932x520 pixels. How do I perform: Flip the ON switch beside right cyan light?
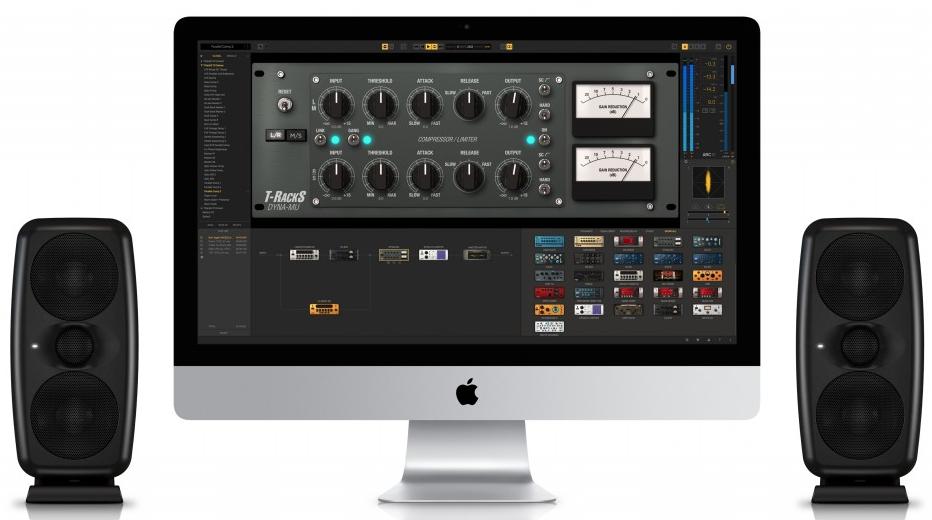pyautogui.click(x=544, y=140)
